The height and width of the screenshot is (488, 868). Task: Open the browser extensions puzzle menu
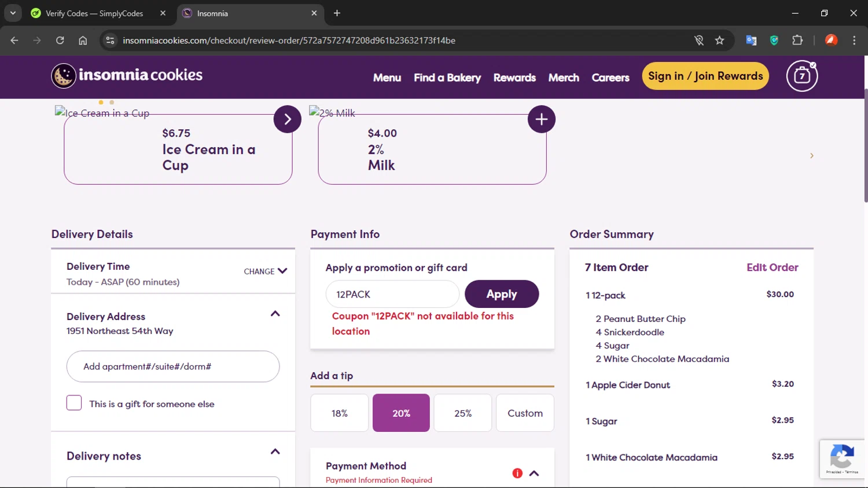pyautogui.click(x=797, y=41)
